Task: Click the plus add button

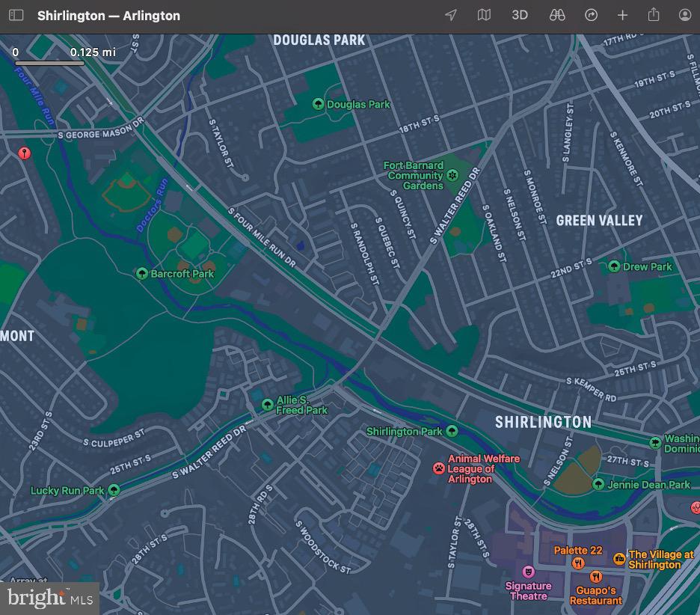Action: coord(622,15)
